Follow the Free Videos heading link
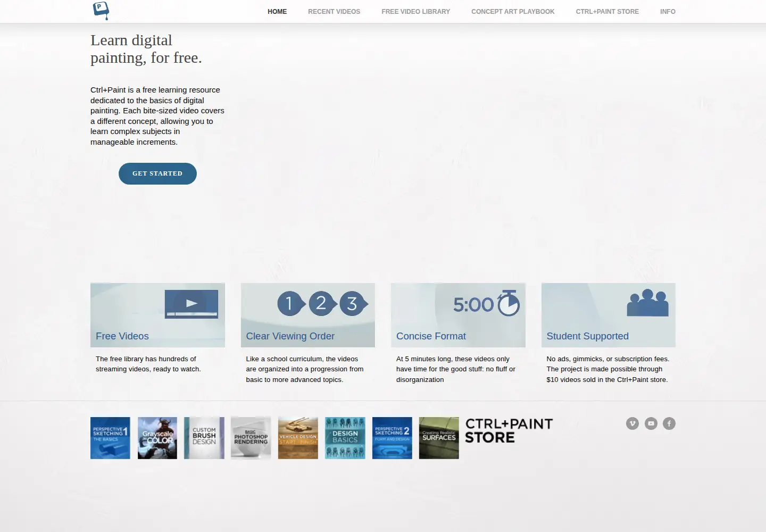This screenshot has width=766, height=532. tap(122, 336)
